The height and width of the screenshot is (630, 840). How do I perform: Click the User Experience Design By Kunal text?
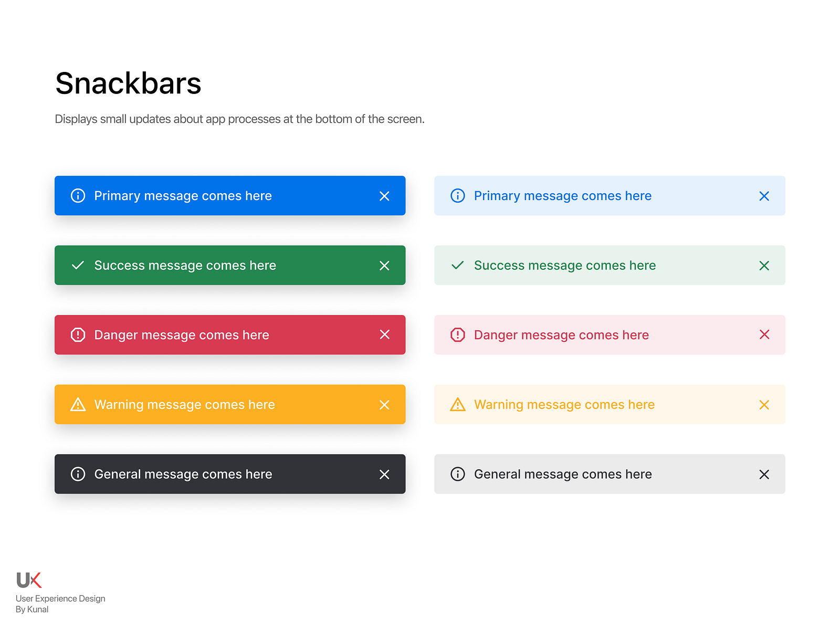coord(60,603)
